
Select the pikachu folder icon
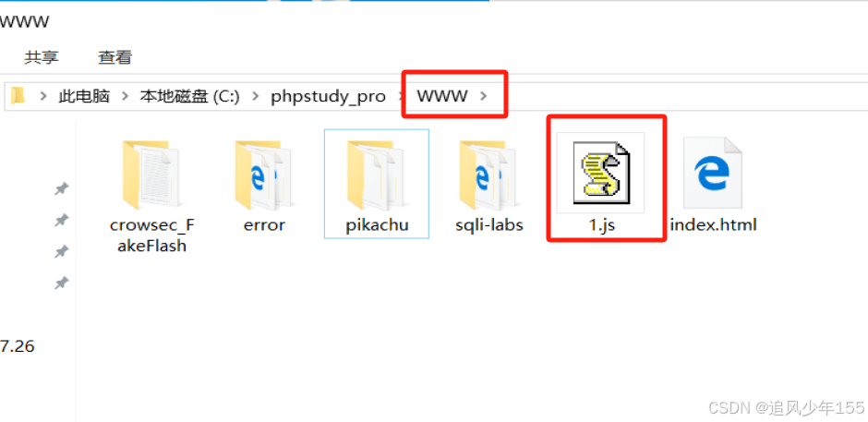(x=376, y=175)
